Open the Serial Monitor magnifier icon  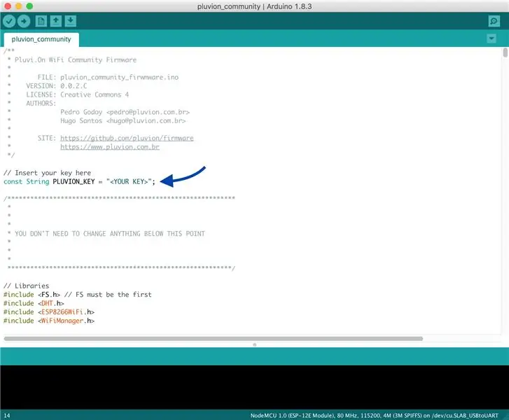(x=494, y=22)
